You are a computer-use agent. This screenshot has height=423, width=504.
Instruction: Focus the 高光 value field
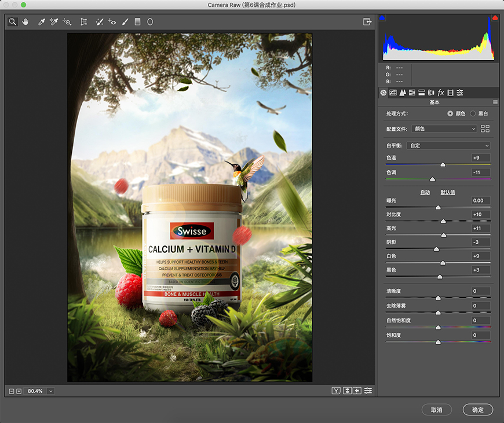(x=481, y=229)
